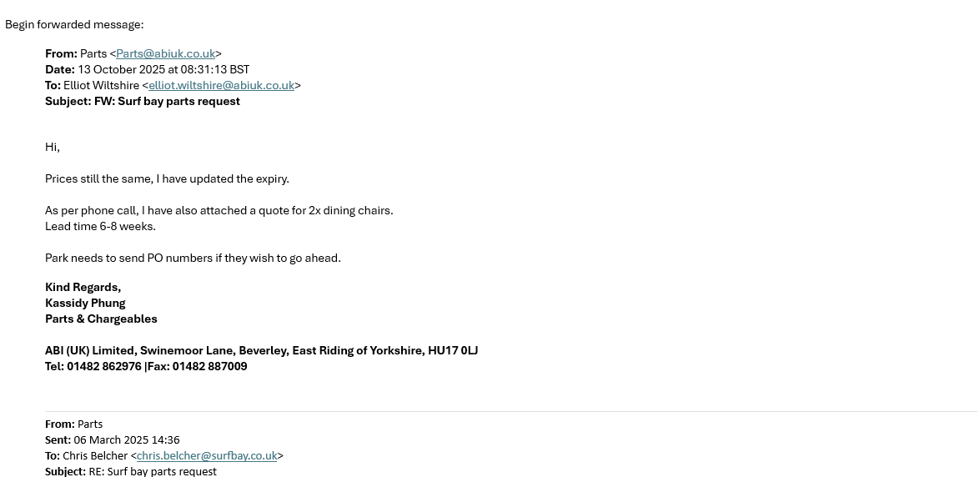Viewport: 980px width, 477px height.
Task: Click the "Prices still the same" sentence
Action: (x=167, y=178)
